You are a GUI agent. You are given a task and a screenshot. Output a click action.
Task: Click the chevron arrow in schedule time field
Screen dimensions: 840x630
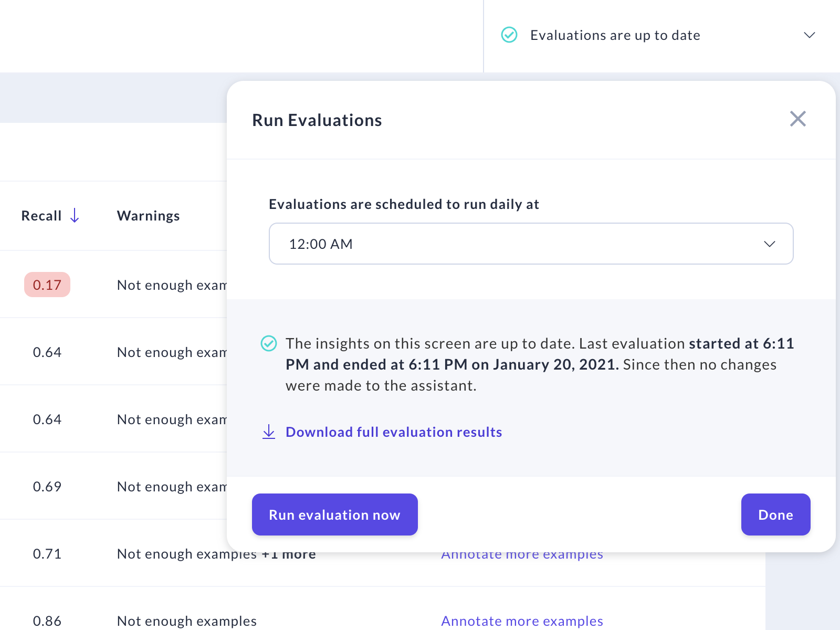pos(769,244)
